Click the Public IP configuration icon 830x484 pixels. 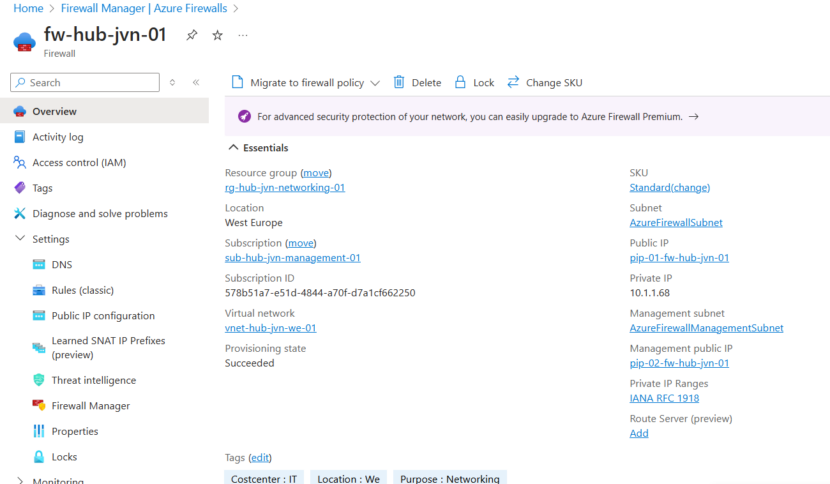39,316
